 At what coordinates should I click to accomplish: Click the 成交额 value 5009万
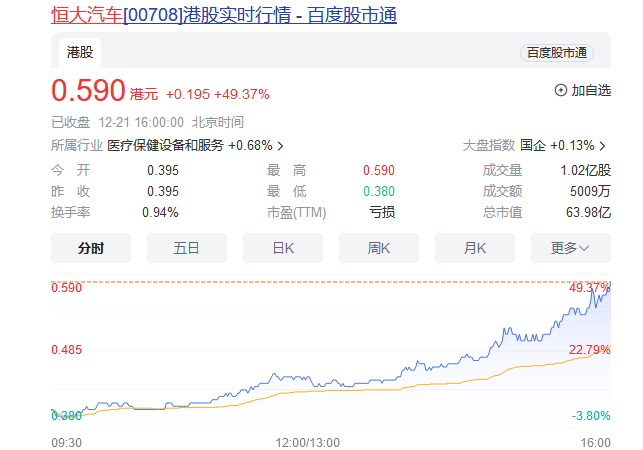pyautogui.click(x=590, y=191)
